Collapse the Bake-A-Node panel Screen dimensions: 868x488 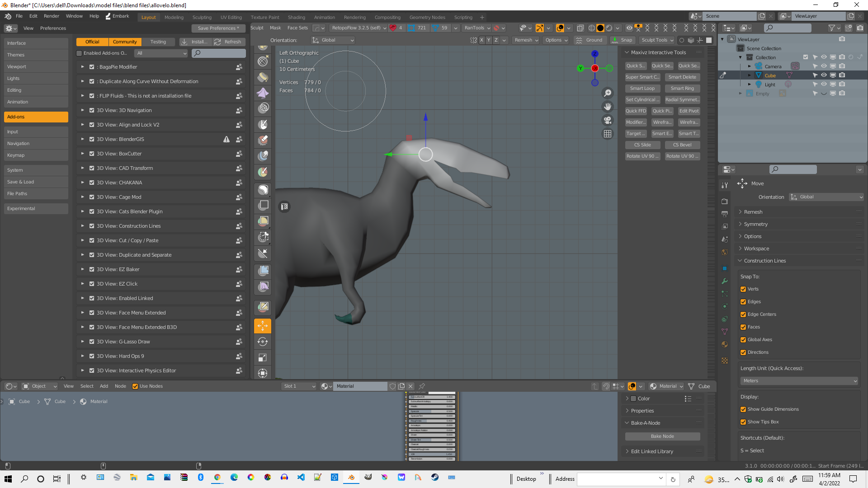[x=646, y=423]
